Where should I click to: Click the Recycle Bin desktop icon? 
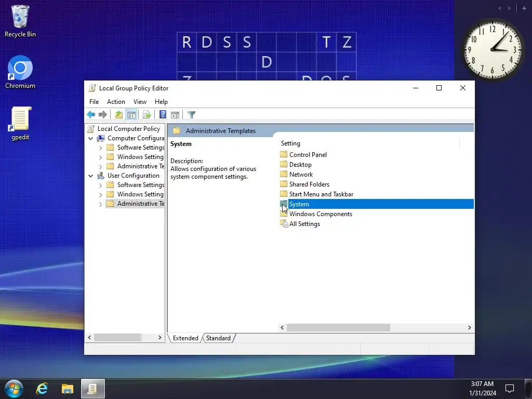click(x=20, y=21)
